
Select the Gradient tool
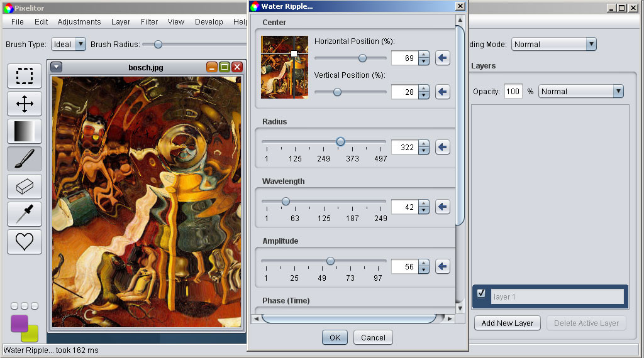(25, 131)
